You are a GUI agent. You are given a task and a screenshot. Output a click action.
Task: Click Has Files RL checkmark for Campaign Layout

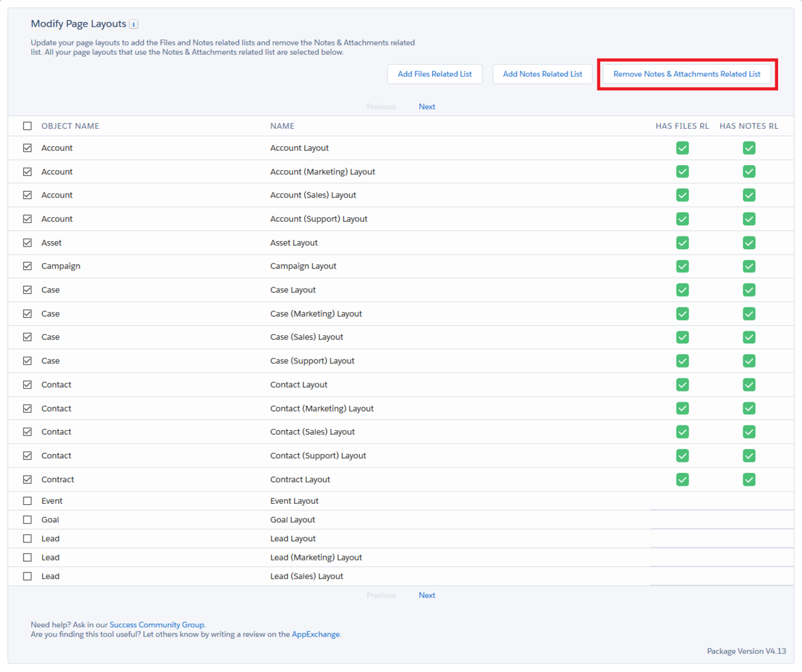click(x=682, y=266)
